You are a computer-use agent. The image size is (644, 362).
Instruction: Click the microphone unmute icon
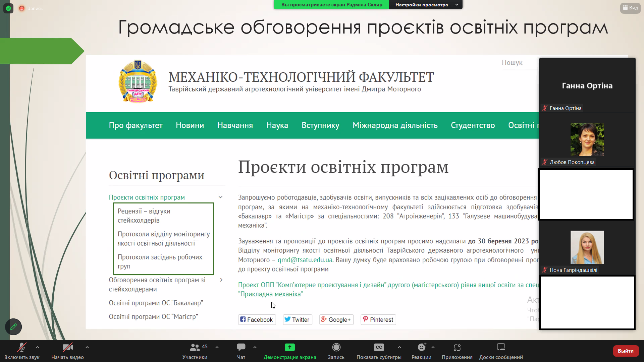coord(22,347)
